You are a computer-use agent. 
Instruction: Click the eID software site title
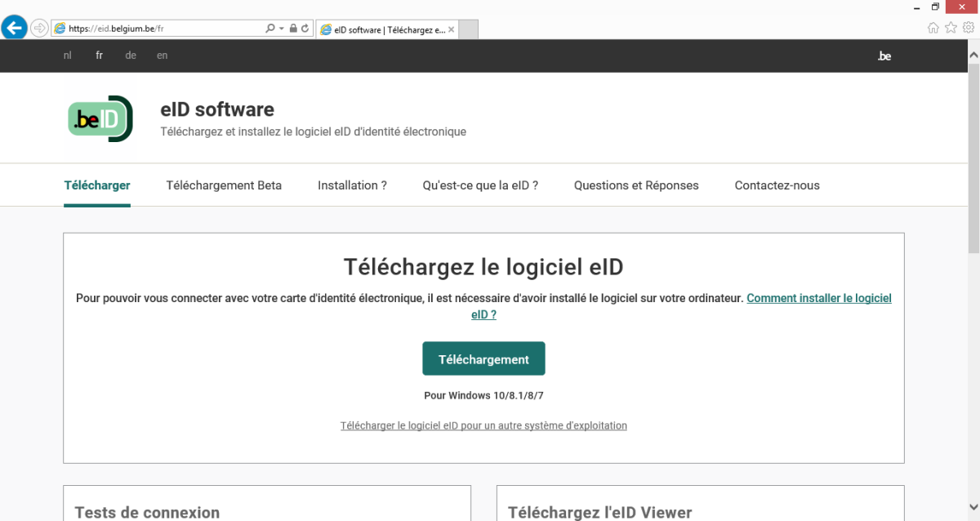coord(217,109)
